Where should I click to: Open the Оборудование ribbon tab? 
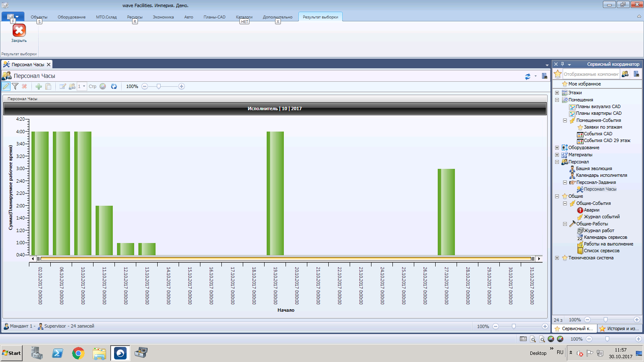72,17
